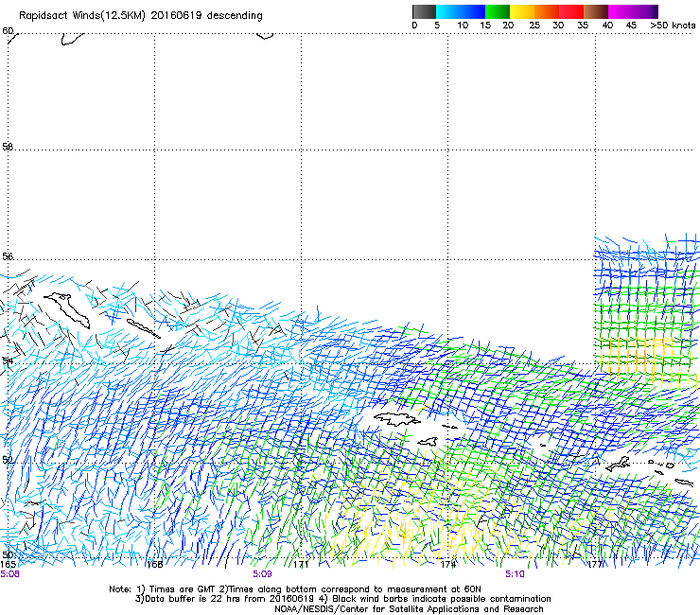Click the yellow 20-25 knots legend swatch
Viewport: 700px width, 615px height.
pos(522,11)
